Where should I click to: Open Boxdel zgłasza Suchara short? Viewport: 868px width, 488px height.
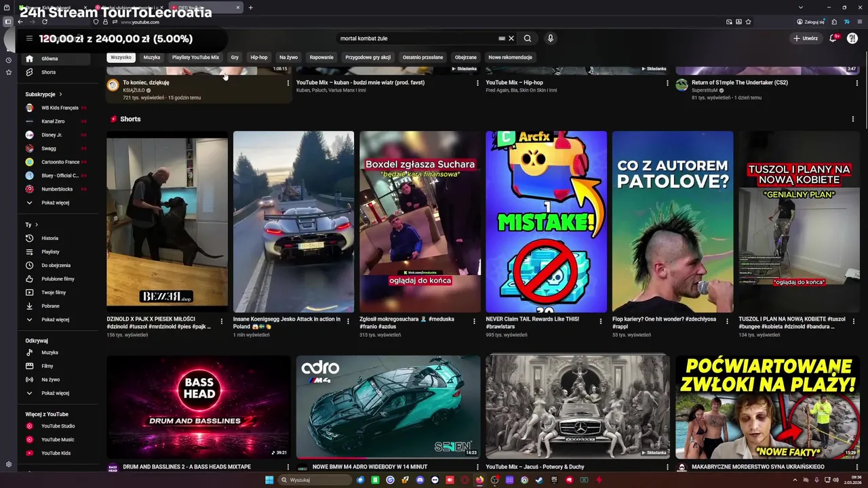point(420,222)
